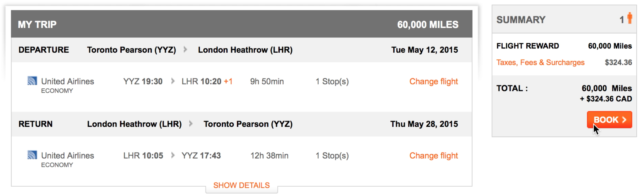Click arrow between LHR and YYZ return header
The width and height of the screenshot is (644, 196).
pyautogui.click(x=191, y=124)
